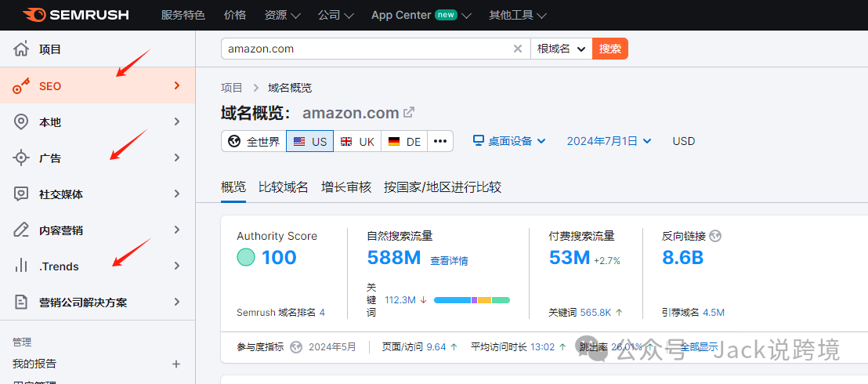The image size is (868, 384).
Task: Click the globe icon next to 参与度指标
Action: tap(296, 347)
